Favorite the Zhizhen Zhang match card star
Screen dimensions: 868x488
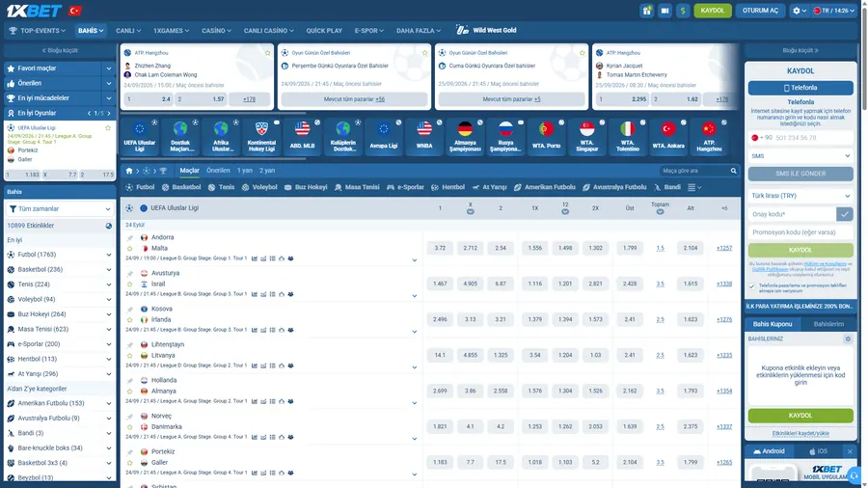click(268, 53)
